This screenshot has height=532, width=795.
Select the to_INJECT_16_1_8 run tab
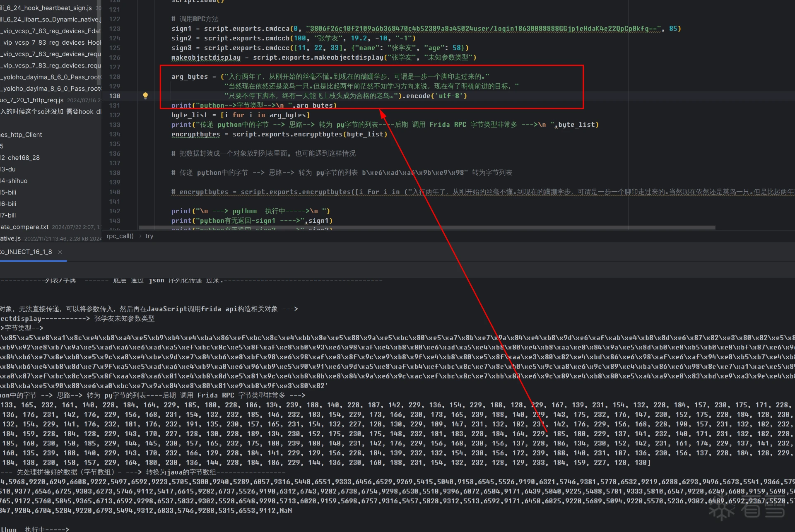click(27, 252)
